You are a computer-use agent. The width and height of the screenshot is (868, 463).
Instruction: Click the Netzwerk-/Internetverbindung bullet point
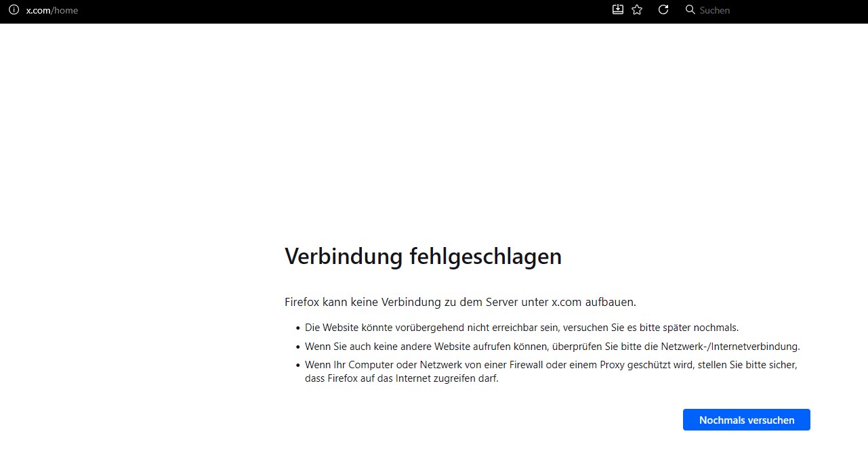click(552, 346)
